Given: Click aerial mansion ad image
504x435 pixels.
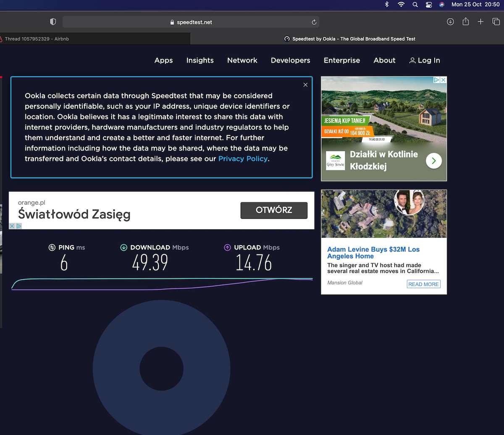Looking at the screenshot, I should [x=384, y=214].
